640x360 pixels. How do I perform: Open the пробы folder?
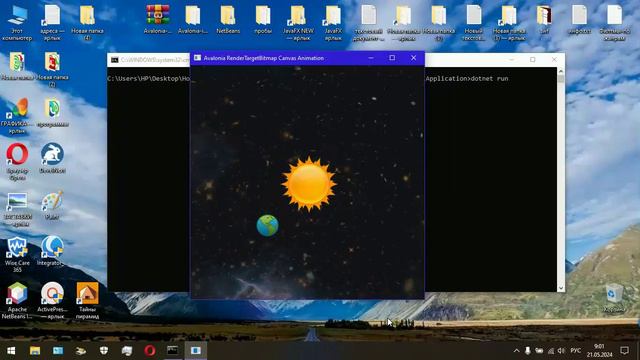click(x=263, y=20)
